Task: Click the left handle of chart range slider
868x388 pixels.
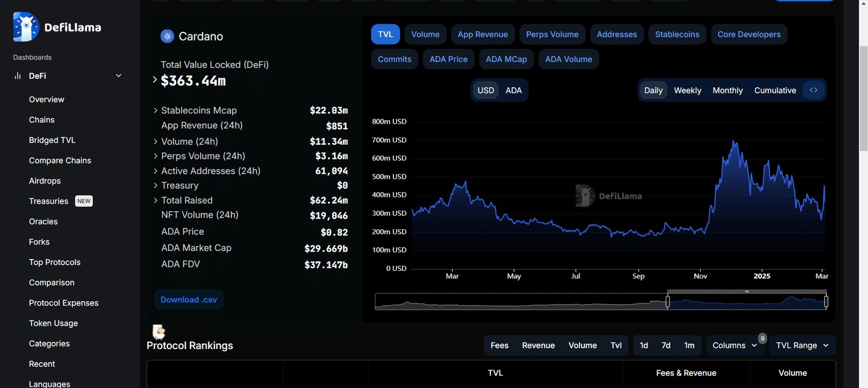Action: pos(668,301)
